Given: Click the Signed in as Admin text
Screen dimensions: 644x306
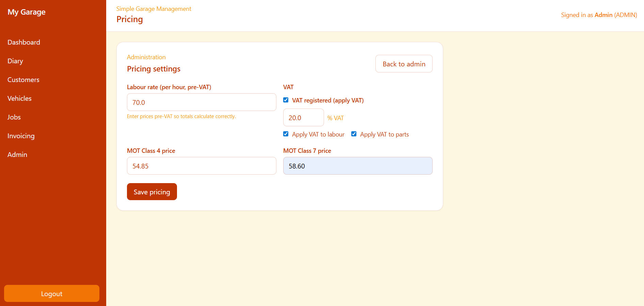Looking at the screenshot, I should 599,15.
